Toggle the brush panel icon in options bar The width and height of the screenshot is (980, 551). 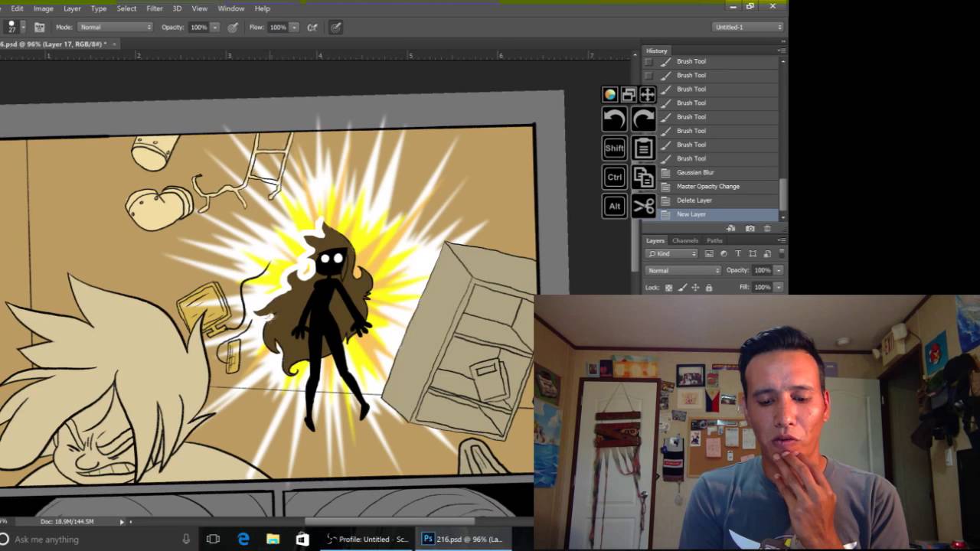point(39,28)
